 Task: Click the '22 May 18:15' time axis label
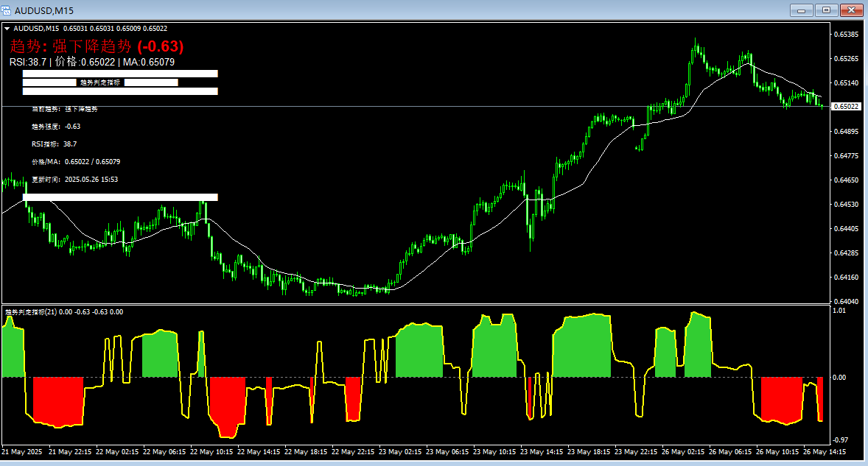(306, 451)
